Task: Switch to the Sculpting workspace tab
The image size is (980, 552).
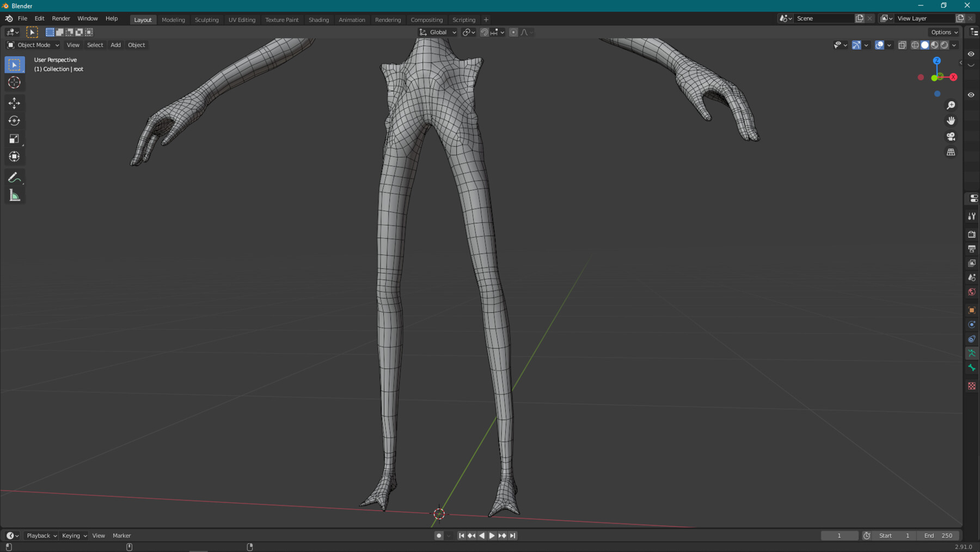Action: [x=207, y=20]
